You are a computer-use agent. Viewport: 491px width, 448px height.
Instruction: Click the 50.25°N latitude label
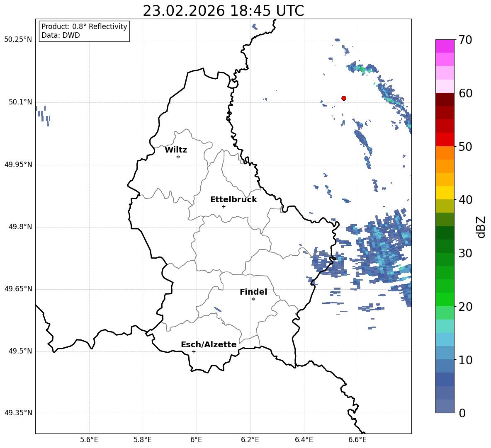[18, 40]
